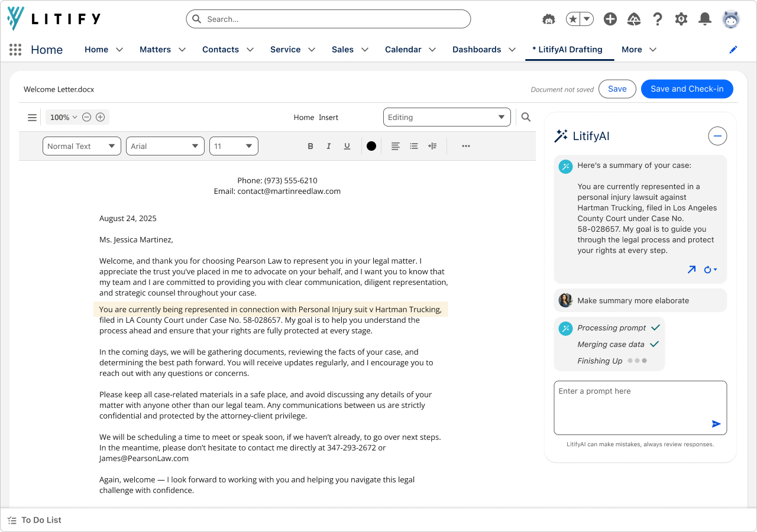The image size is (757, 532).
Task: Toggle underline formatting
Action: tap(347, 146)
